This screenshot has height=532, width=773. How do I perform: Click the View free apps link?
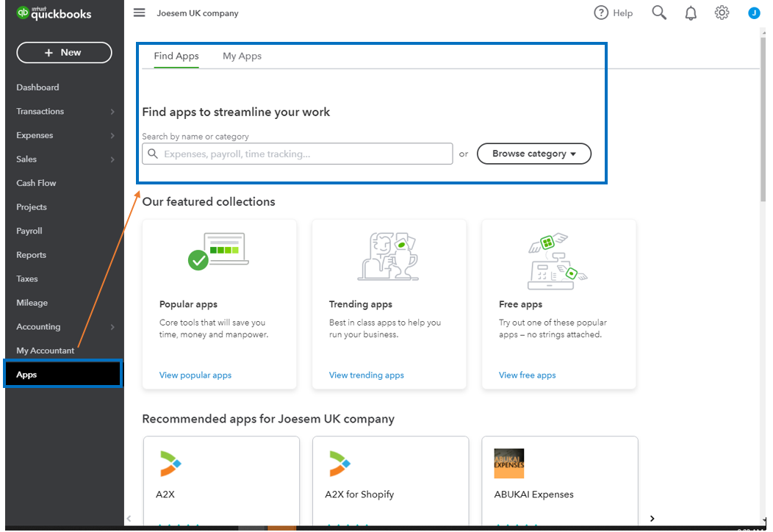pos(527,375)
